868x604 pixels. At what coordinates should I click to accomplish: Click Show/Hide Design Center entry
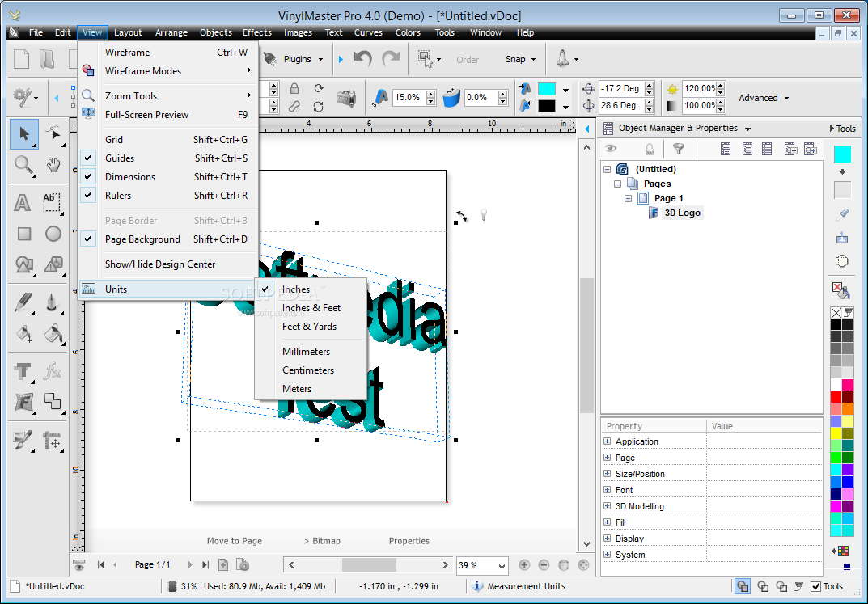pyautogui.click(x=167, y=264)
